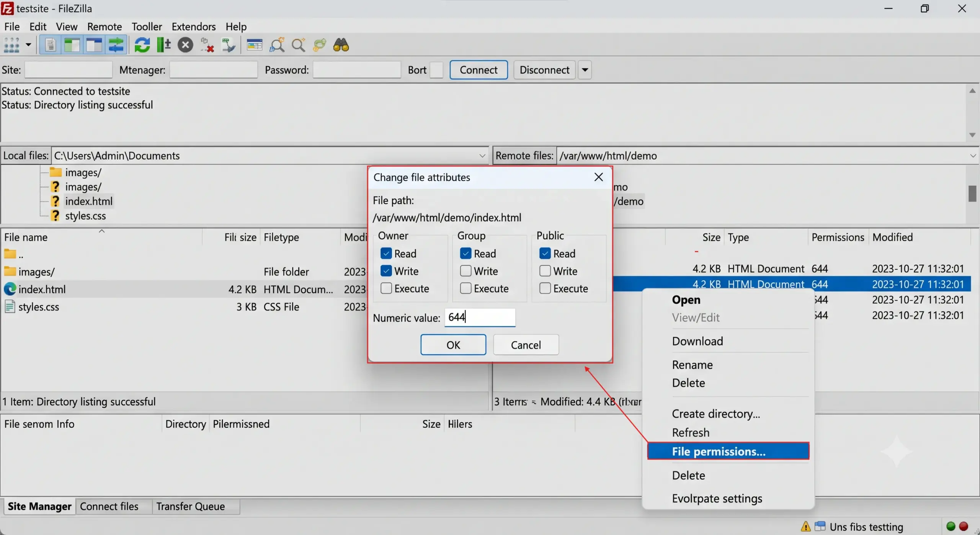This screenshot has width=980, height=535.
Task: Click the magnifier search icon in toolbar
Action: tap(299, 45)
